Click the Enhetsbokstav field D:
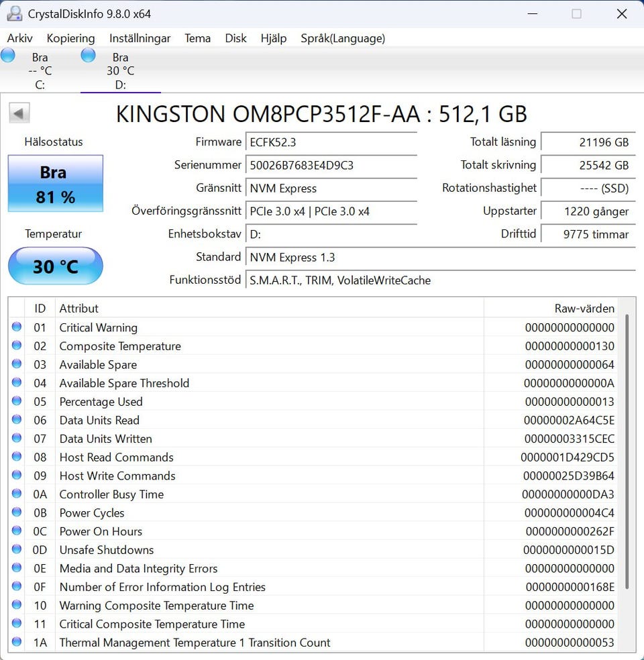Viewport: 644px width, 660px height. [331, 234]
